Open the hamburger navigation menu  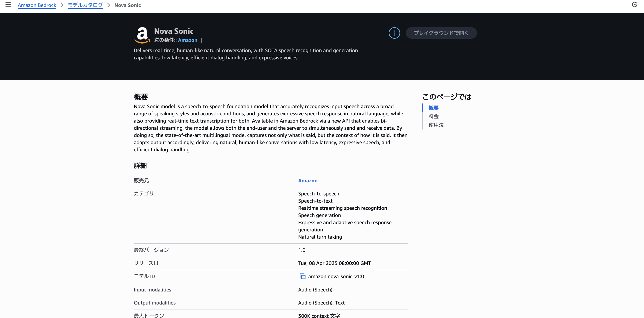[x=8, y=5]
